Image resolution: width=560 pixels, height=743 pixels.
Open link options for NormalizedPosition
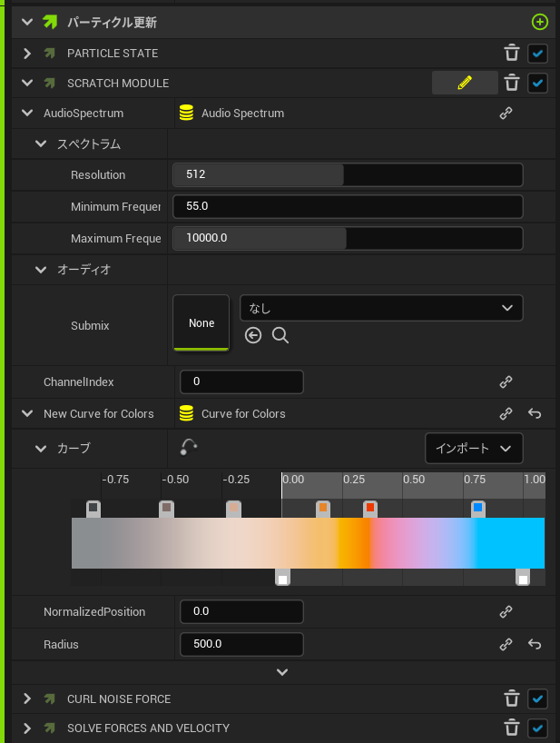tap(506, 611)
